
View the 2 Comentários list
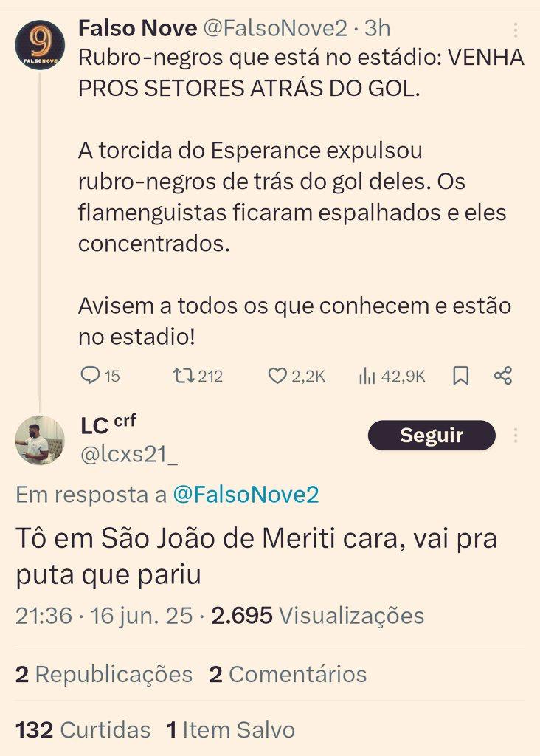click(x=288, y=674)
